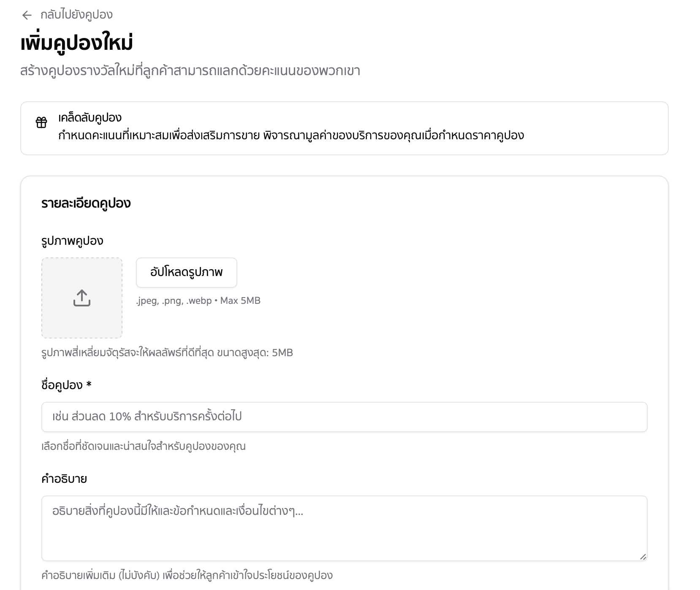Click the รูปภาพคูปอง field label
This screenshot has height=590, width=700.
[72, 241]
